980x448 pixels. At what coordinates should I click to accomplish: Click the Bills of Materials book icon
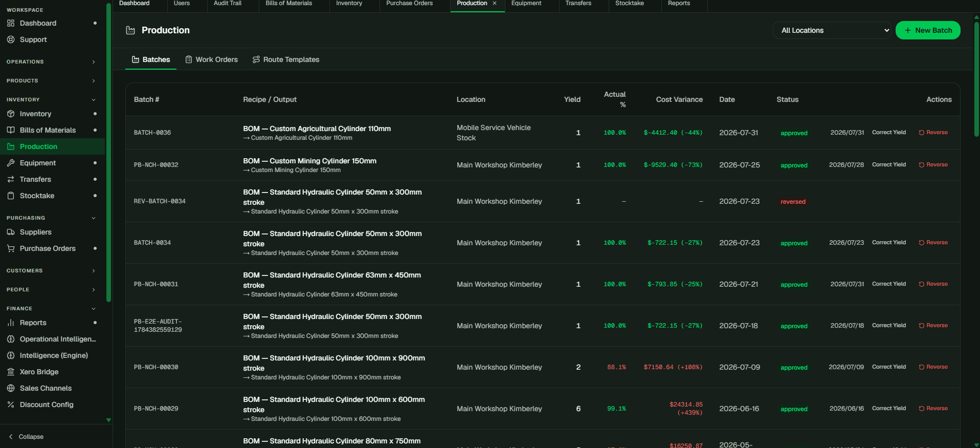11,130
